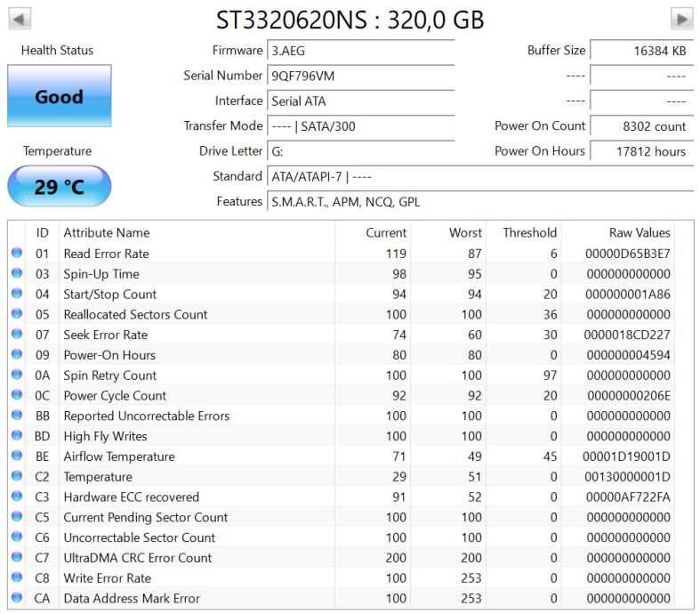
Task: Click the Serial Number field 9QF796VM
Action: coord(361,76)
